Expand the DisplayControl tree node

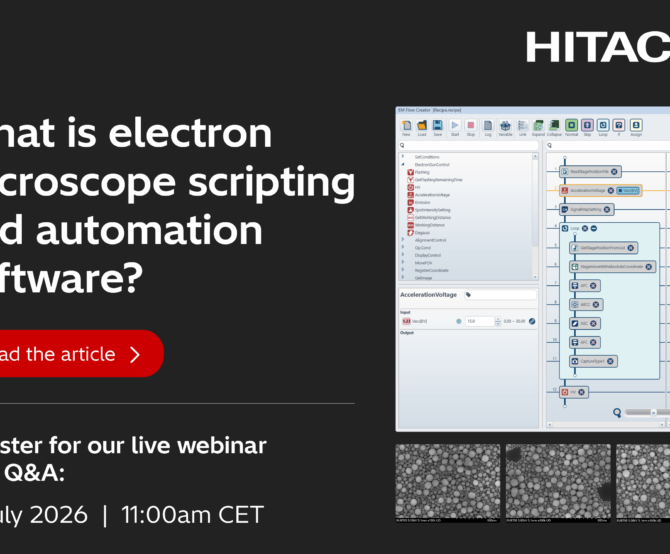click(x=403, y=255)
